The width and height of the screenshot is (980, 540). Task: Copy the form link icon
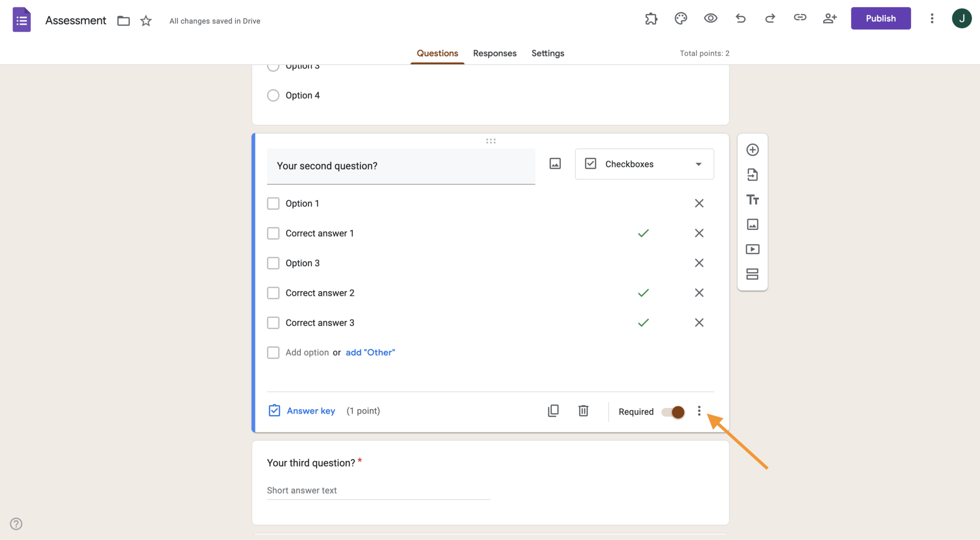(800, 18)
